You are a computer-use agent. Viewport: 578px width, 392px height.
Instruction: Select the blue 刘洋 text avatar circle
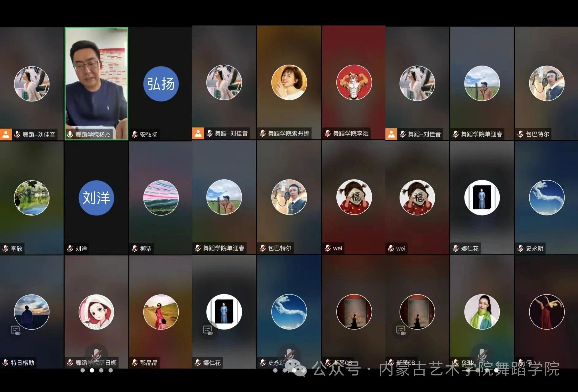[x=96, y=198]
